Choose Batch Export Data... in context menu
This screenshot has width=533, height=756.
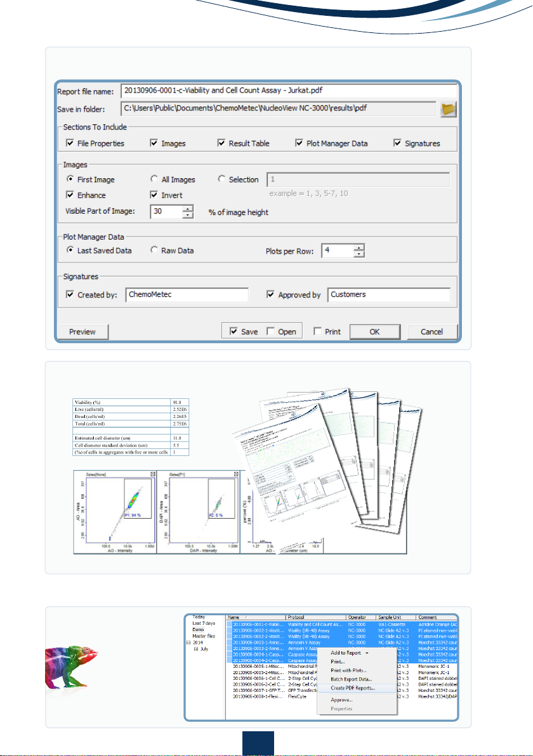(x=357, y=679)
